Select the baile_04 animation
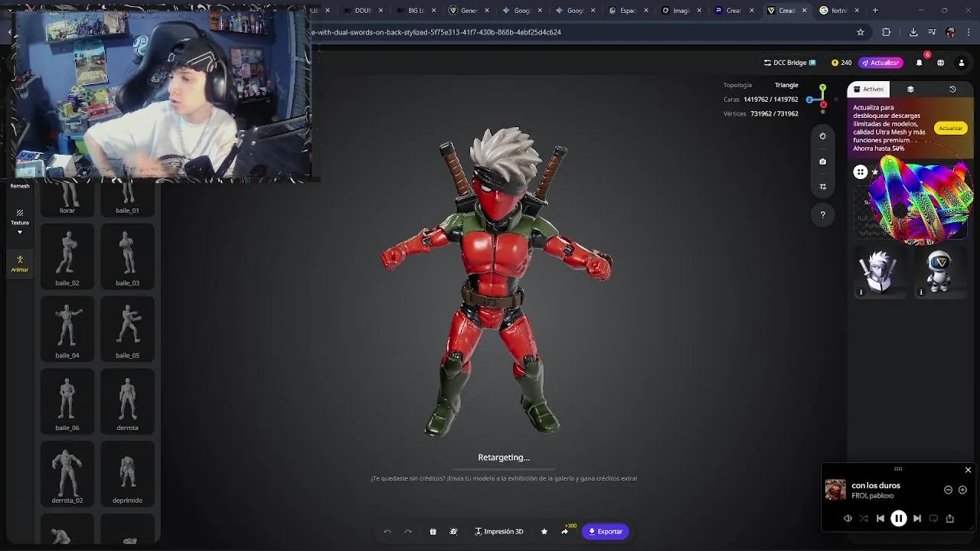 coord(67,329)
